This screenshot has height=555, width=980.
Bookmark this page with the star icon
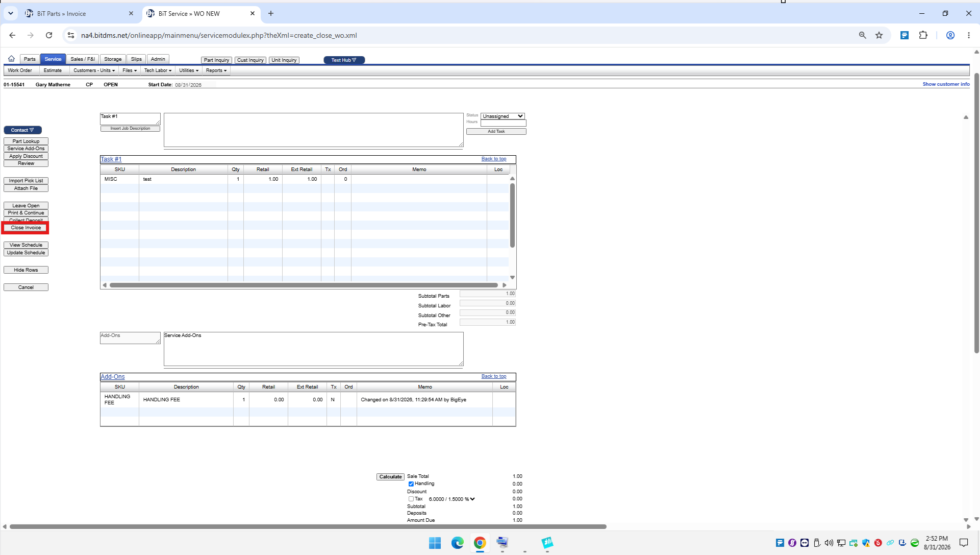[879, 35]
